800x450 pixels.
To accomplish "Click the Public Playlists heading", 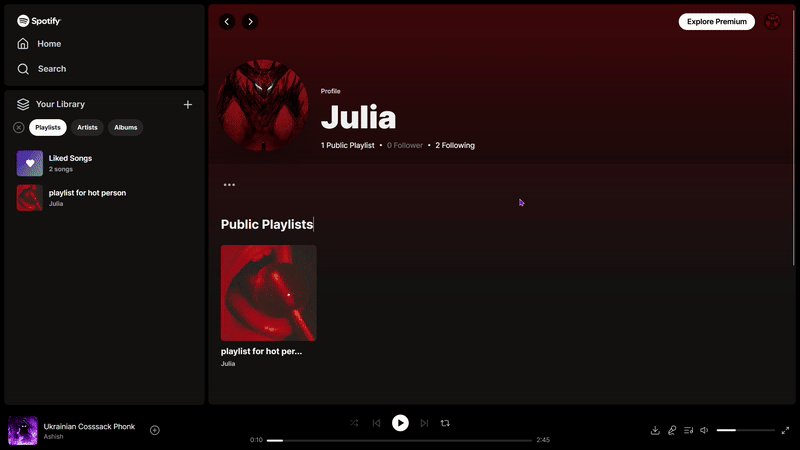I will (267, 224).
